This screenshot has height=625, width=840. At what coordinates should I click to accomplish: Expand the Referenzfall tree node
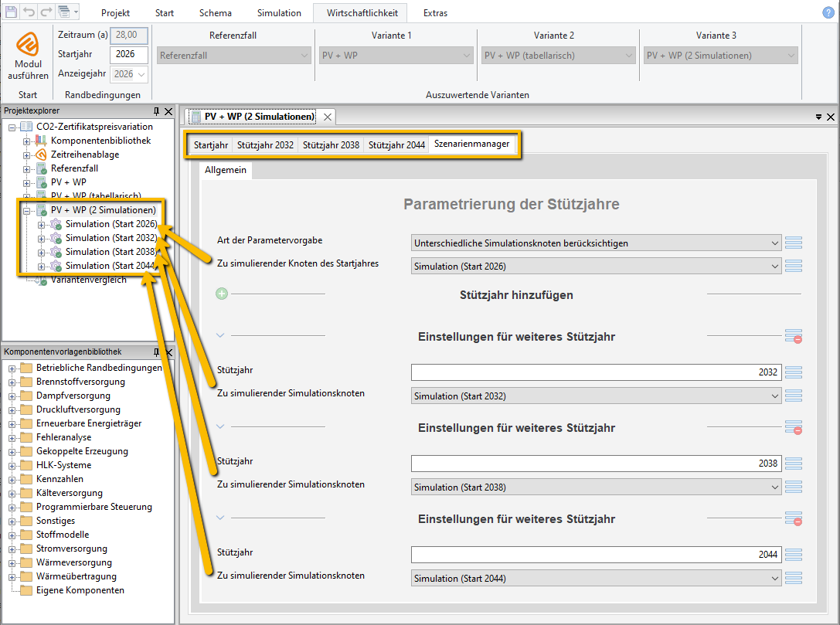pyautogui.click(x=26, y=169)
